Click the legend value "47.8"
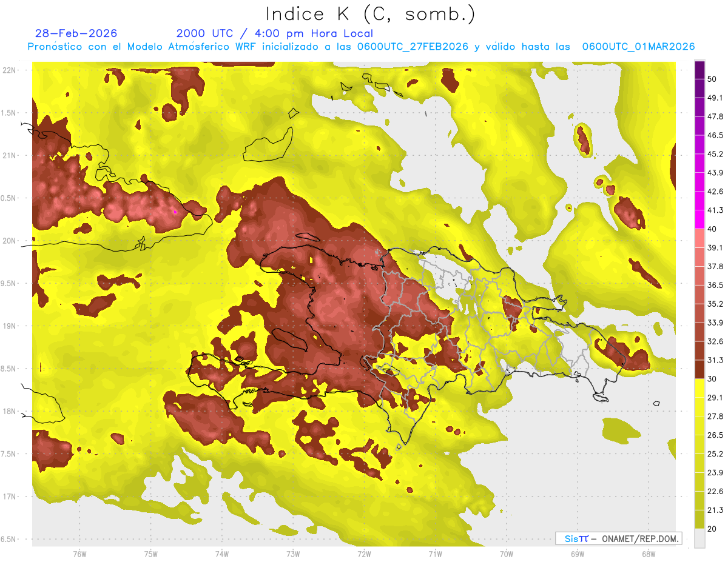This screenshot has width=728, height=562. pos(715,116)
